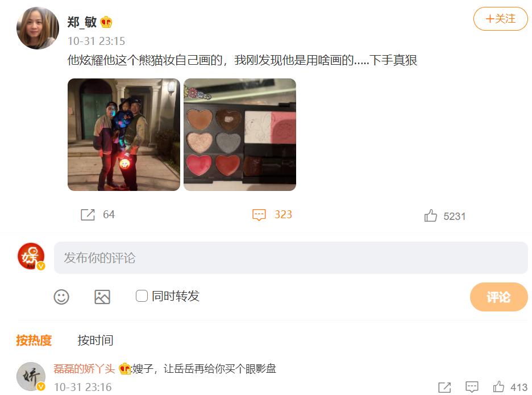Viewport: 532px width, 395px height.
Task: Like the comment with 413 likes
Action: [x=498, y=387]
